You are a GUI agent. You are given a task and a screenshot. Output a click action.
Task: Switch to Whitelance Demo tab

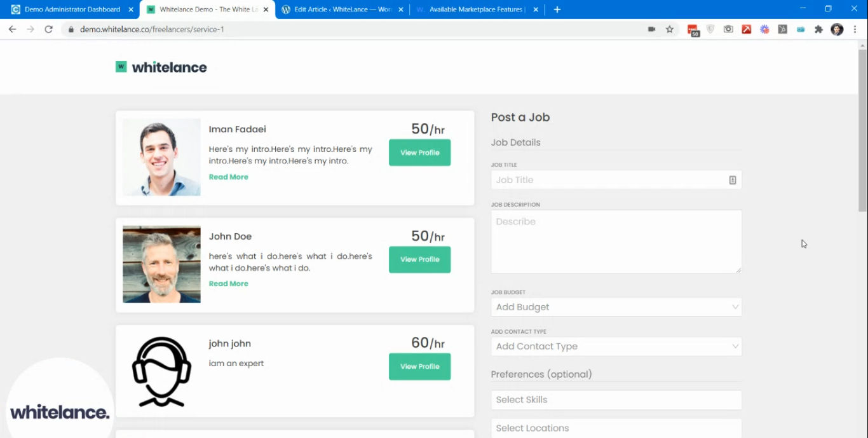point(207,10)
